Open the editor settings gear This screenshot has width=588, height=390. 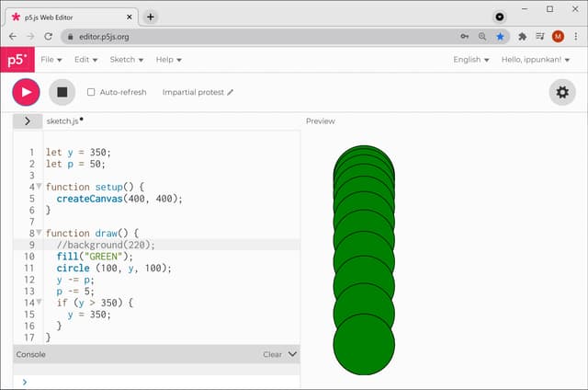pos(561,92)
